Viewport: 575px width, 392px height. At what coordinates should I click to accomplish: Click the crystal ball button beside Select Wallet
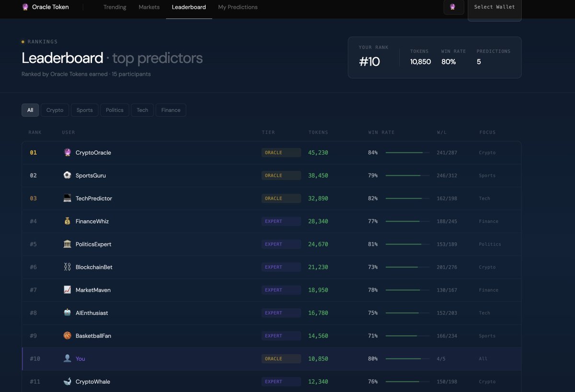(x=453, y=7)
